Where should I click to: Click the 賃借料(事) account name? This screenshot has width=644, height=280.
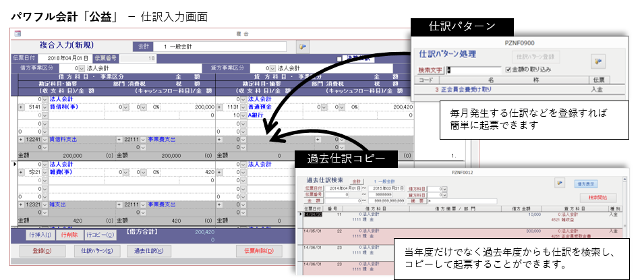pos(64,107)
